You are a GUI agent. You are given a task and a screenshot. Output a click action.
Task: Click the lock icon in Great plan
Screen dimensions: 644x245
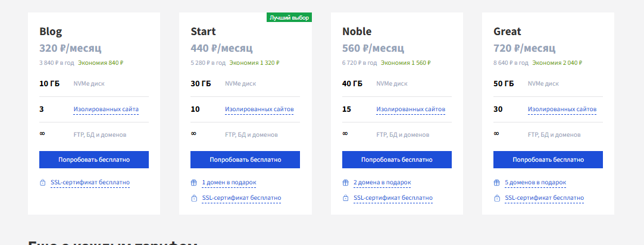pos(496,198)
